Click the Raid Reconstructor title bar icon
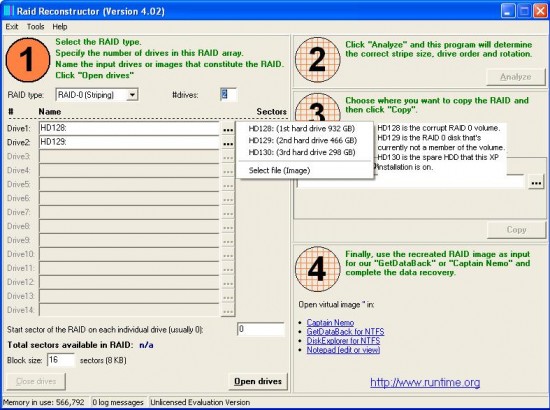The height and width of the screenshot is (410, 550). click(x=9, y=11)
